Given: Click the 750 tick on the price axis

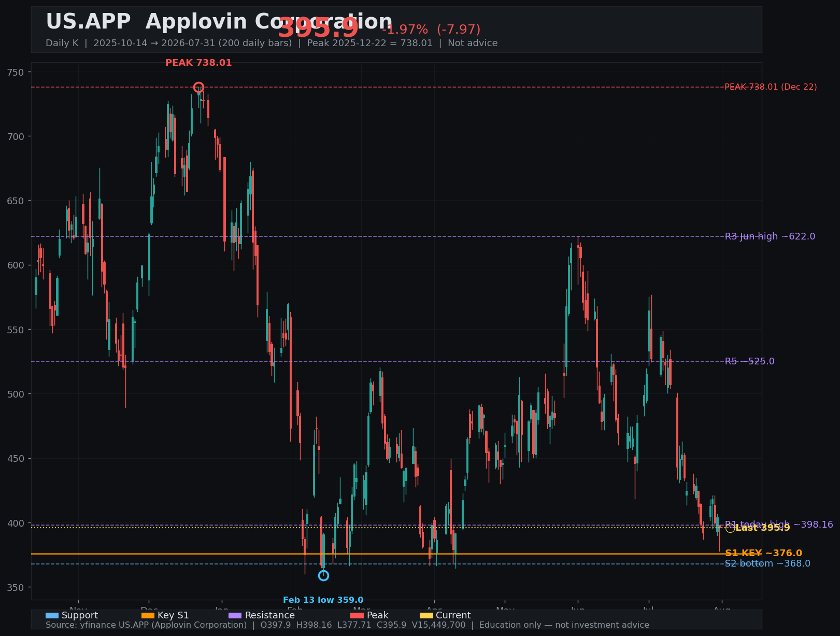Looking at the screenshot, I should click(16, 72).
